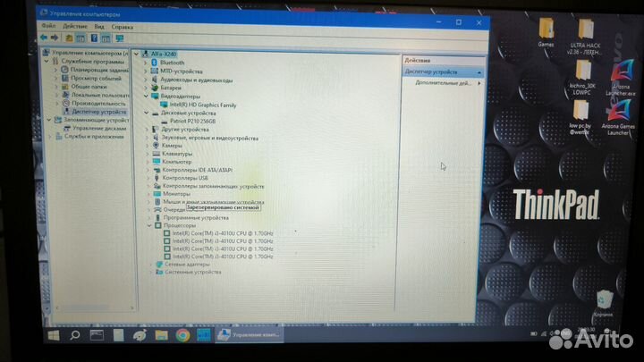This screenshot has width=644, height=362.
Task: Toggle the console tree toolbar icon
Action: (80, 38)
